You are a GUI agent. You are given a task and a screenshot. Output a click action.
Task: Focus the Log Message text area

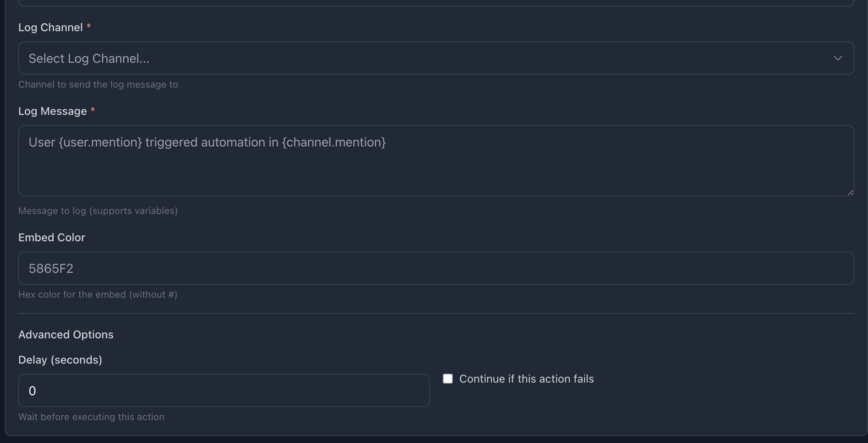click(x=436, y=166)
